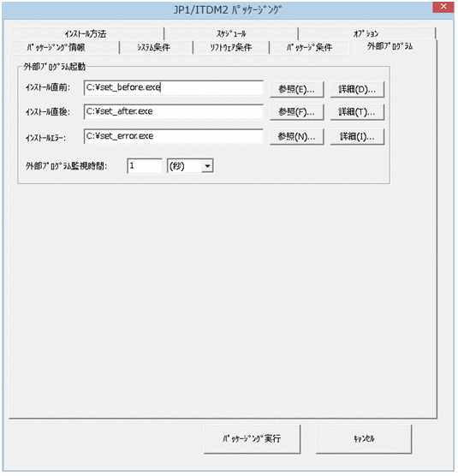Open details via 詳細(T)... button
458x476 pixels.
click(x=357, y=112)
